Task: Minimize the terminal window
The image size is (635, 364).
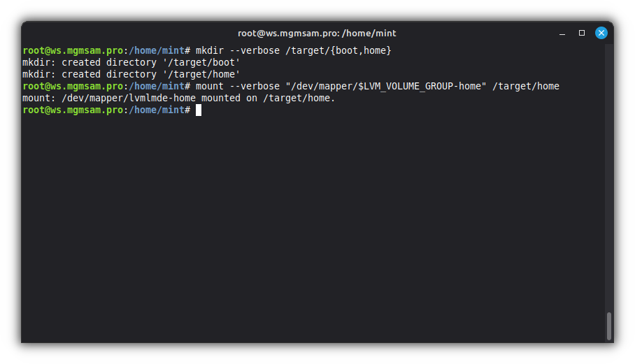Action: [562, 33]
